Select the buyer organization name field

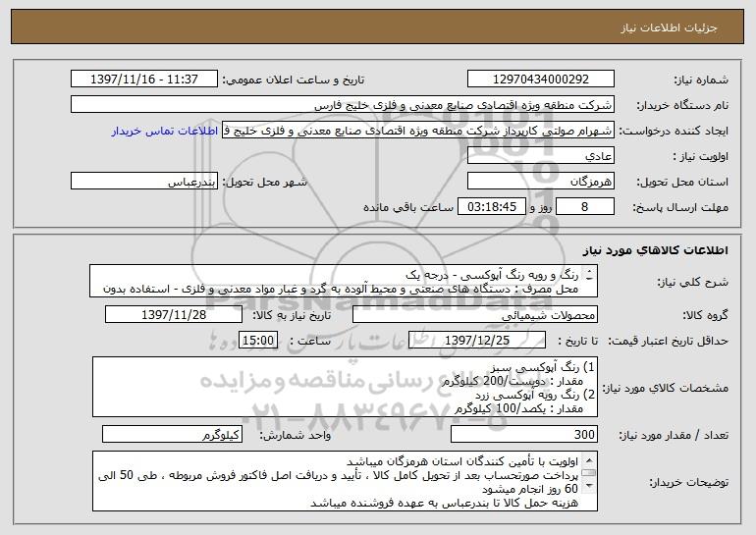[x=343, y=105]
